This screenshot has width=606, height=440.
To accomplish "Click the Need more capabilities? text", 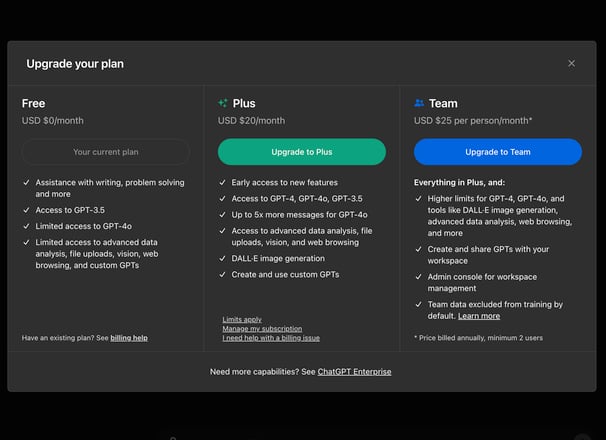I will [x=254, y=372].
